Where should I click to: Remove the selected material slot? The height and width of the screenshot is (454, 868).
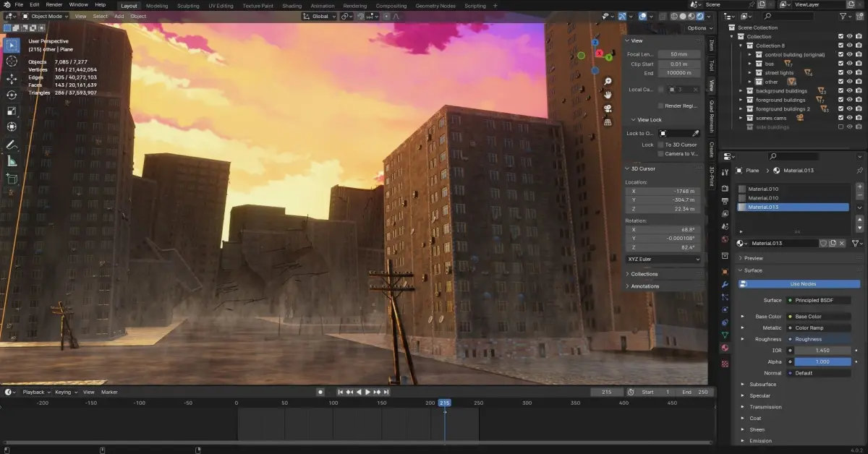coord(860,196)
